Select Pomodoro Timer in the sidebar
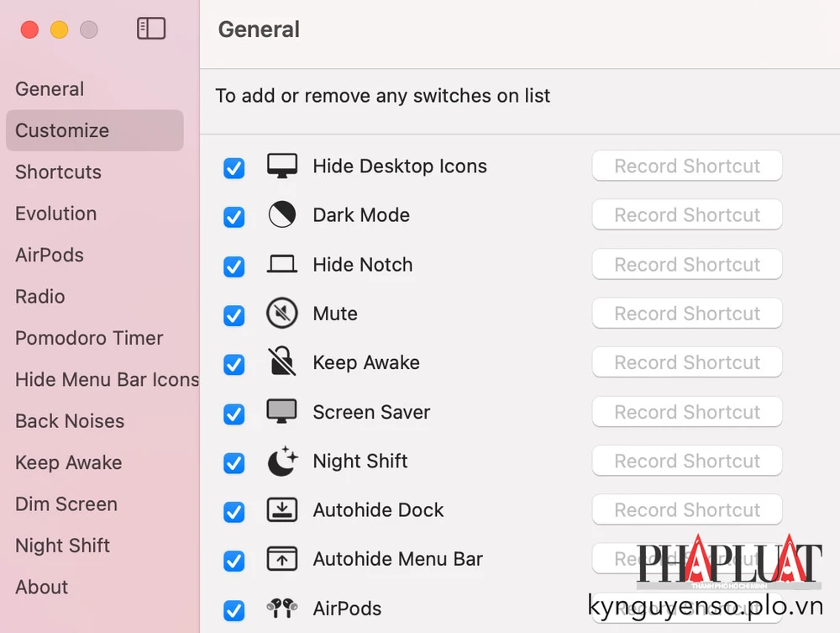Viewport: 840px width, 633px height. click(89, 338)
